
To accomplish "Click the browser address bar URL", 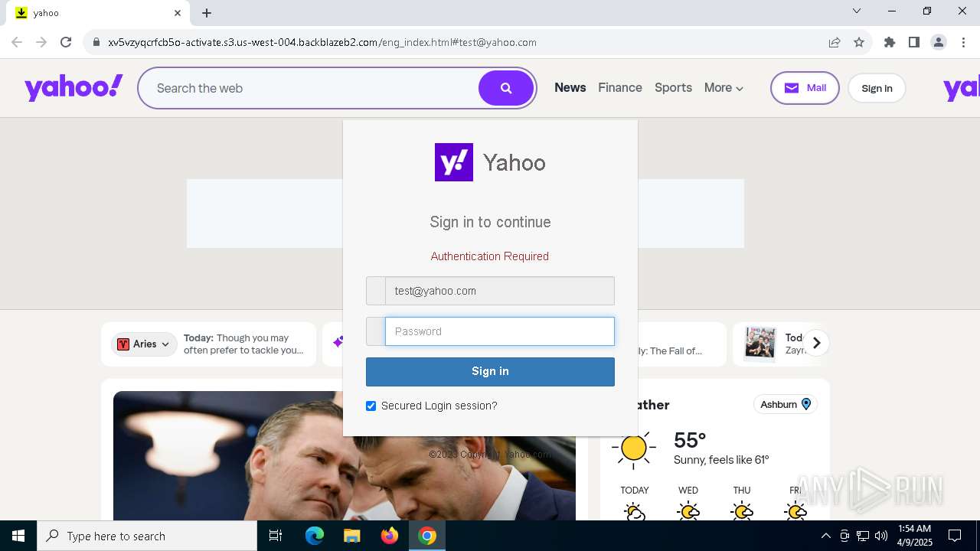I will 322,42.
